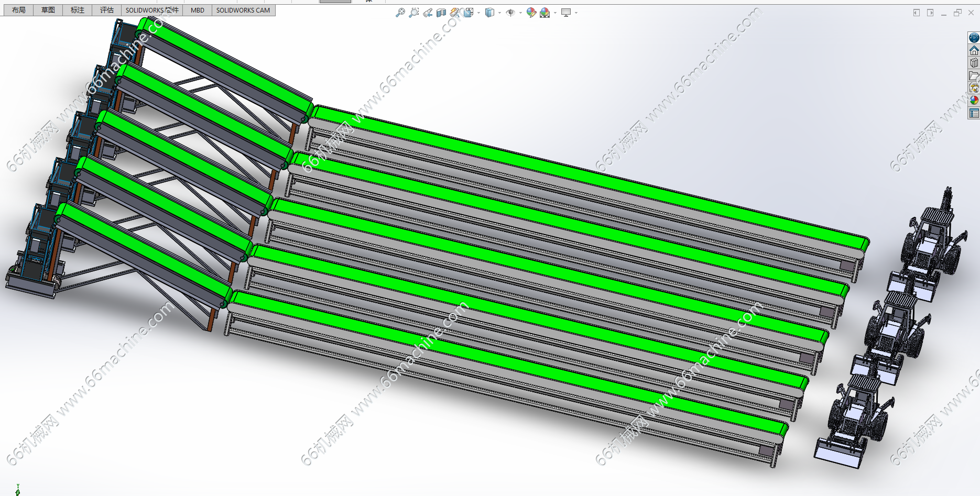
Task: Open the SOLIDWORKS CAM tab
Action: coord(243,10)
